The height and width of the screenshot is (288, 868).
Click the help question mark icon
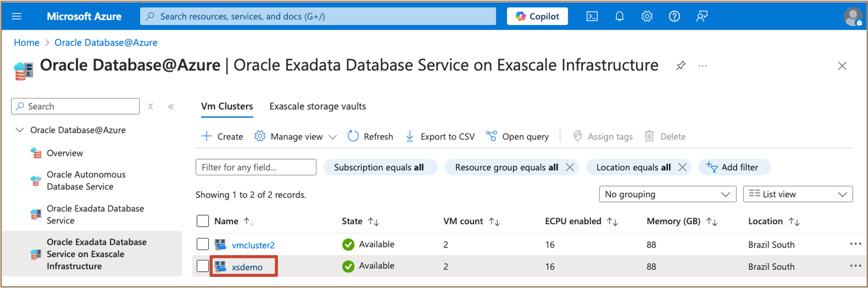pos(674,16)
